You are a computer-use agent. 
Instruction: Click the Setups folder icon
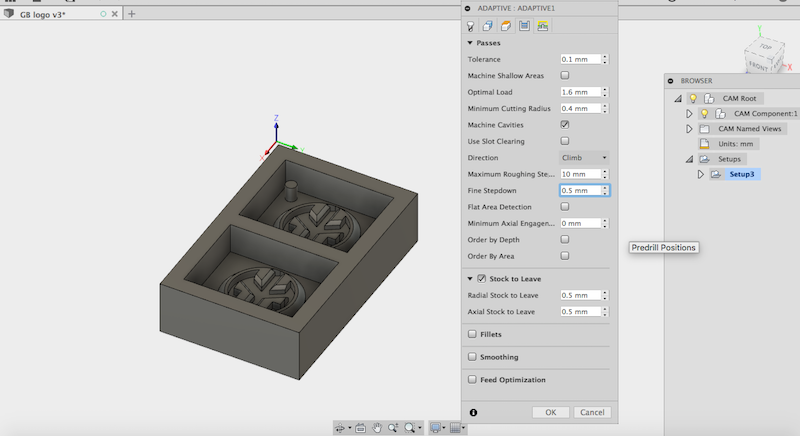pyautogui.click(x=705, y=159)
